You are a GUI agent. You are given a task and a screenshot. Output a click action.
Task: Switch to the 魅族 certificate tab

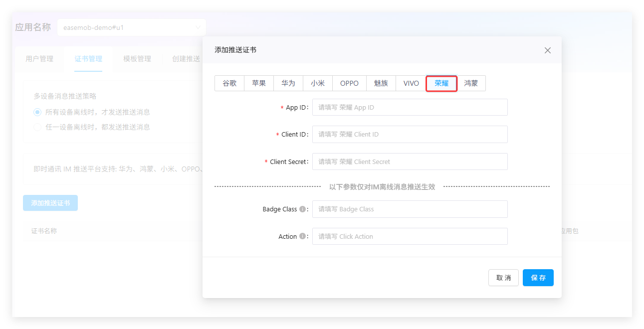coord(381,83)
